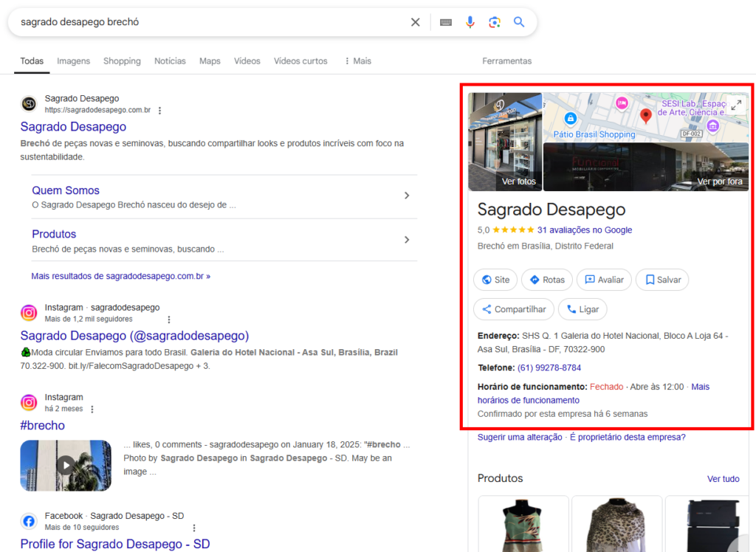Open the green floral top product thumbnail
The image size is (756, 552).
point(523,524)
